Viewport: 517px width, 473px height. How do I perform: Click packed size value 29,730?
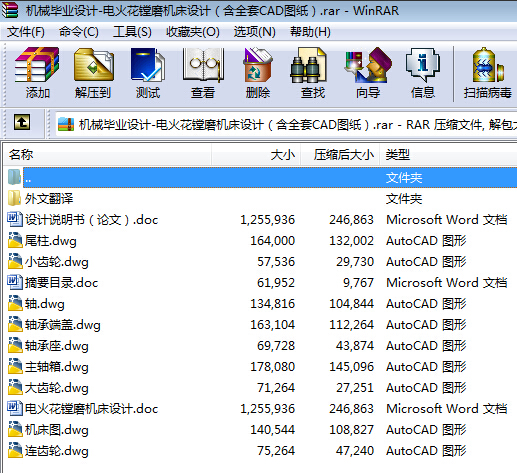pyautogui.click(x=355, y=262)
